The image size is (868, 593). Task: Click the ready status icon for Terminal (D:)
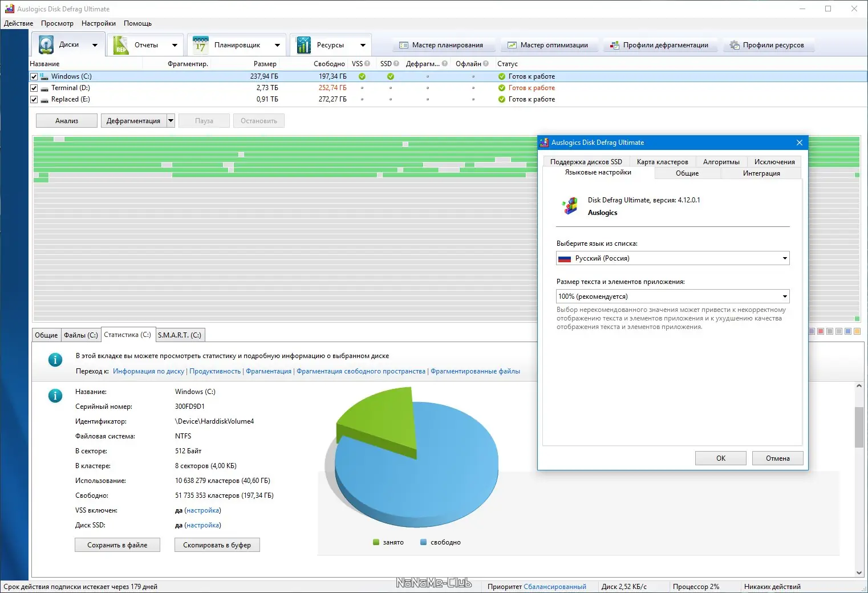502,88
